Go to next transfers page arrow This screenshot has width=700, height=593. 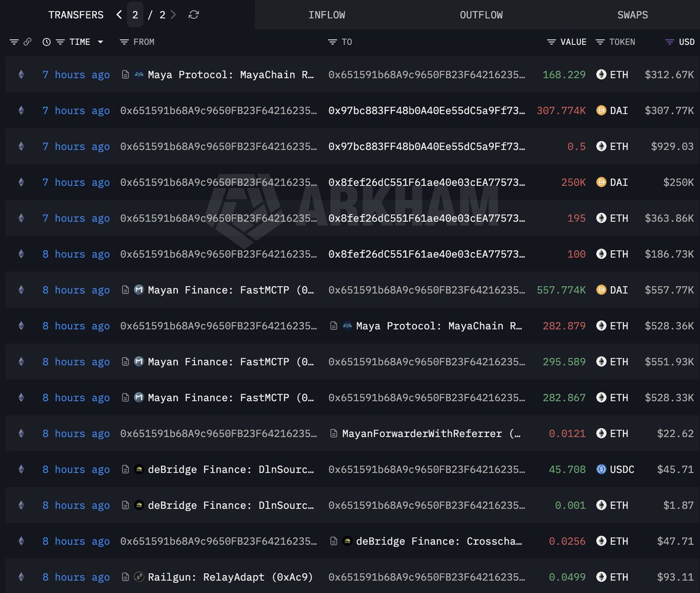coord(173,15)
